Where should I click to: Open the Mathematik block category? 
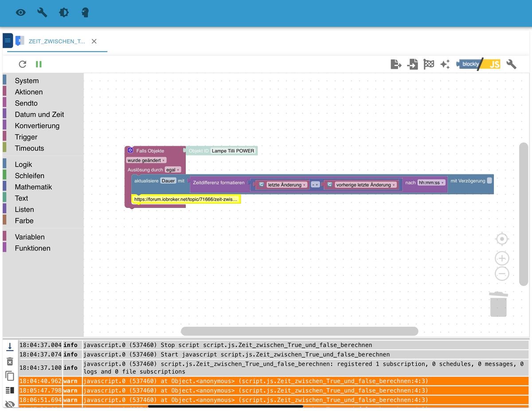click(33, 187)
